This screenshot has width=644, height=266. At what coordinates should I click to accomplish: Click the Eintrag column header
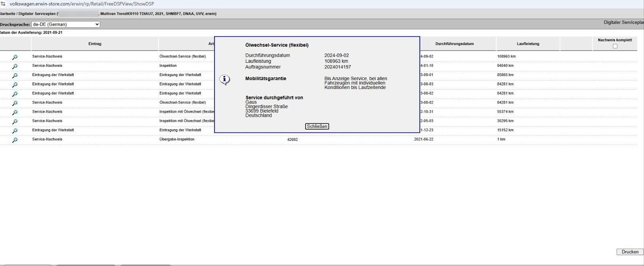point(95,44)
